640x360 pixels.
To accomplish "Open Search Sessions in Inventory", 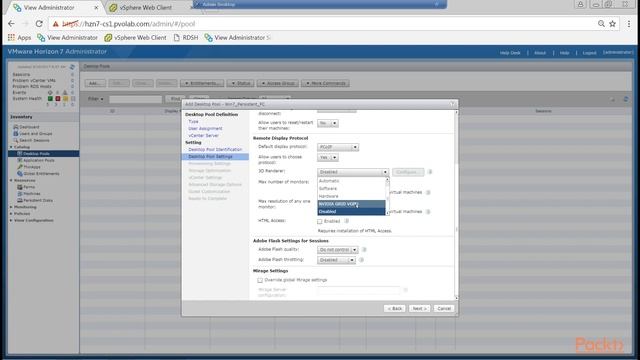I will [x=31, y=140].
